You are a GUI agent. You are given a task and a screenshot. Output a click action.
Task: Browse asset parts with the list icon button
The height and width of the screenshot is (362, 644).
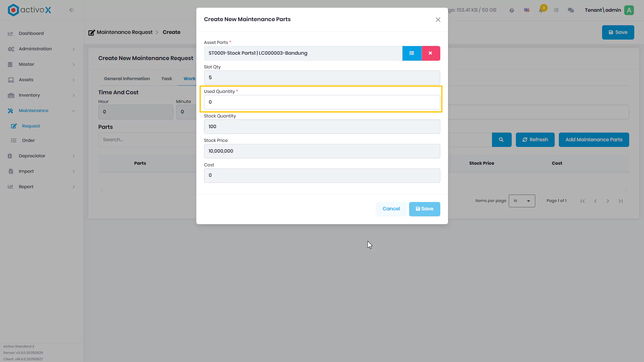point(412,53)
